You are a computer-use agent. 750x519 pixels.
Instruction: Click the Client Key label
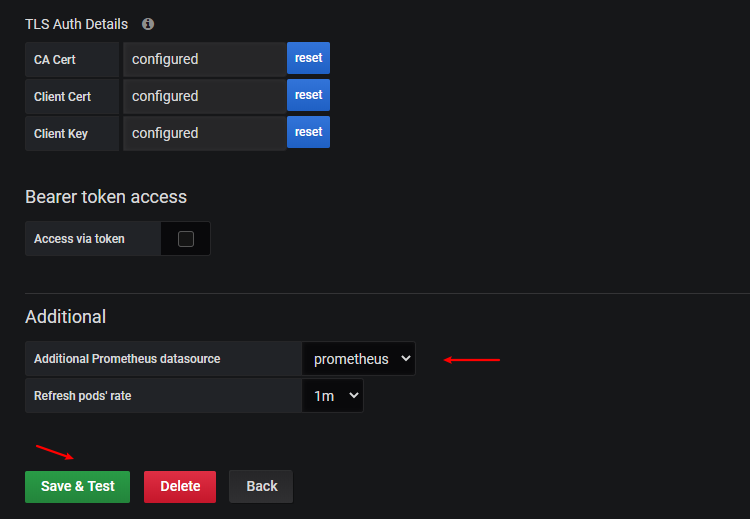click(61, 133)
